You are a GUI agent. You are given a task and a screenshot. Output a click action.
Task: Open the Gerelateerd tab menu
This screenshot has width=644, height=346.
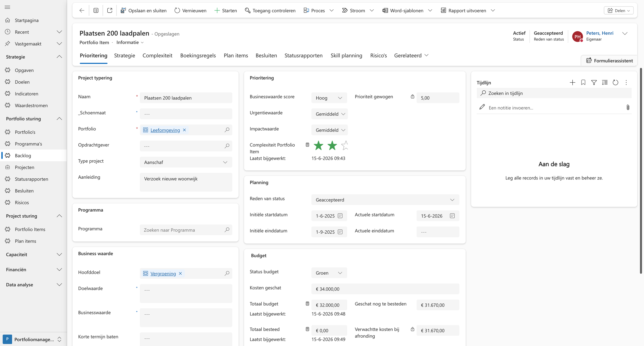point(411,56)
